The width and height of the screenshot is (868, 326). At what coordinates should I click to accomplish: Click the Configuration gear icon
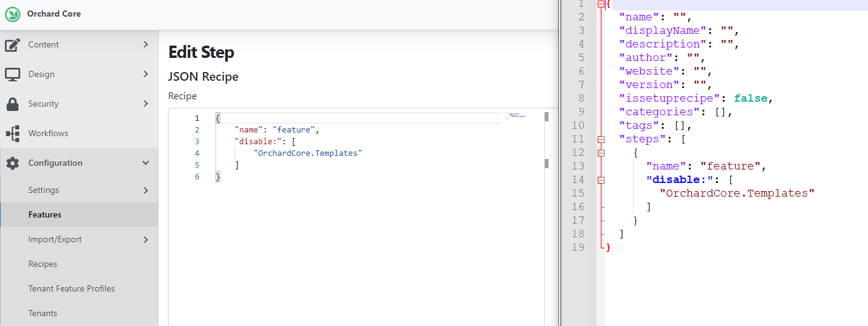(x=13, y=163)
